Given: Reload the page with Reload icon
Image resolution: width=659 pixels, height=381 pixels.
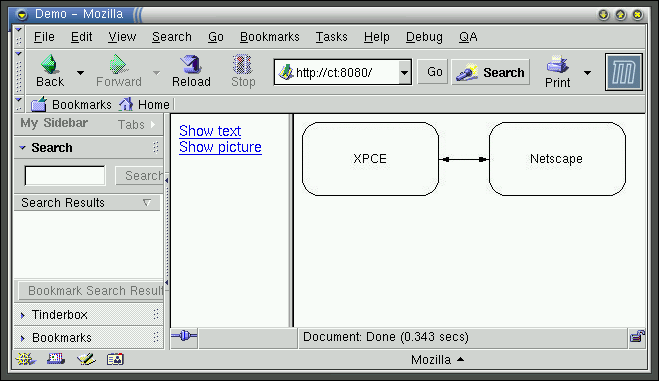Looking at the screenshot, I should tap(191, 64).
